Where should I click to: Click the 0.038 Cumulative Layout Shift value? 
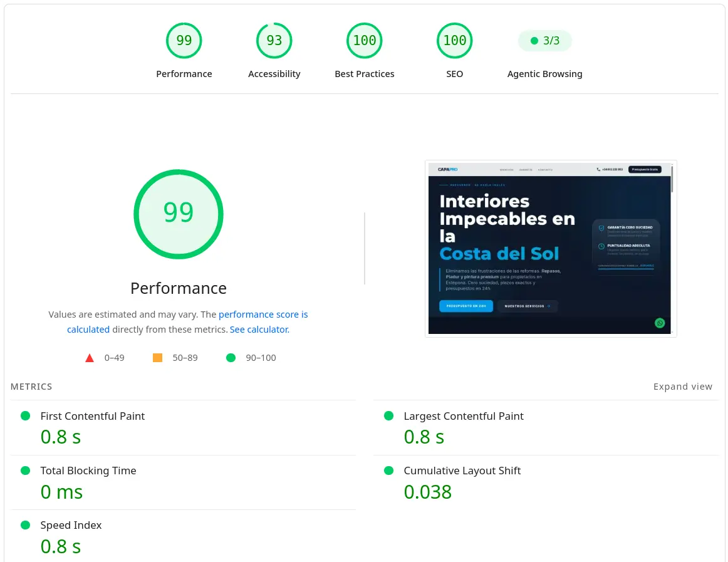tap(428, 492)
